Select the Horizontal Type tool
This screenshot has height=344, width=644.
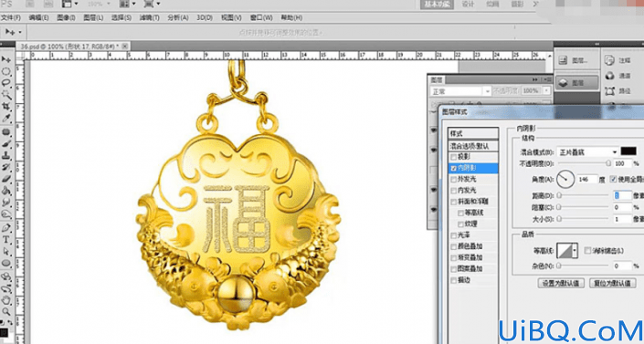pos(6,240)
